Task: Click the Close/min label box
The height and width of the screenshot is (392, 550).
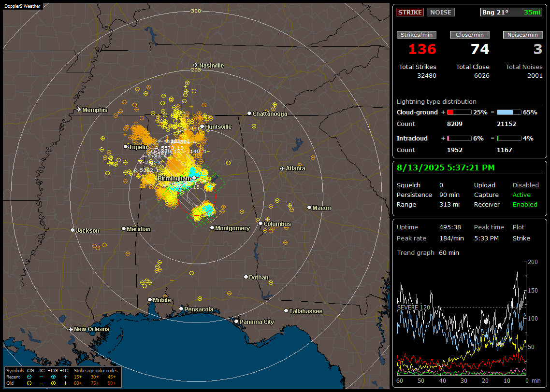Action: pyautogui.click(x=470, y=35)
